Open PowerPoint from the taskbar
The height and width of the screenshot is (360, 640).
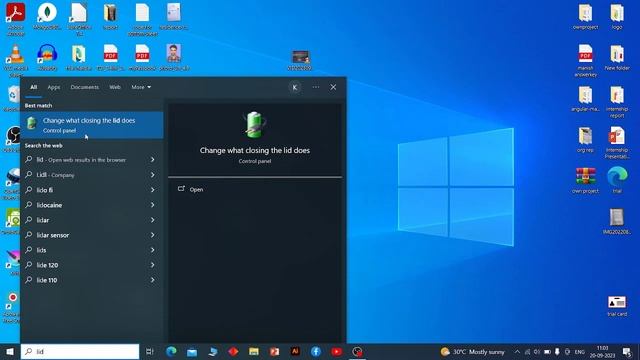tap(274, 351)
